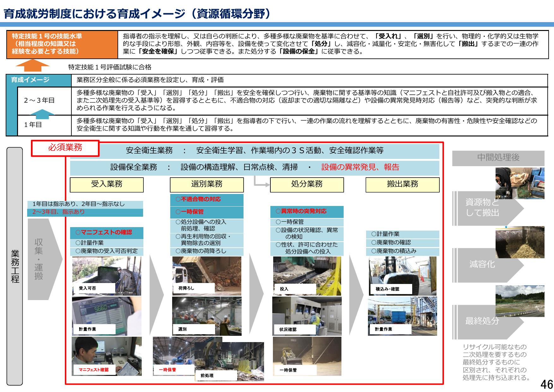Click the ○異常時の突発対応 item
Viewport: 554px width, 392px height.
pyautogui.click(x=306, y=212)
